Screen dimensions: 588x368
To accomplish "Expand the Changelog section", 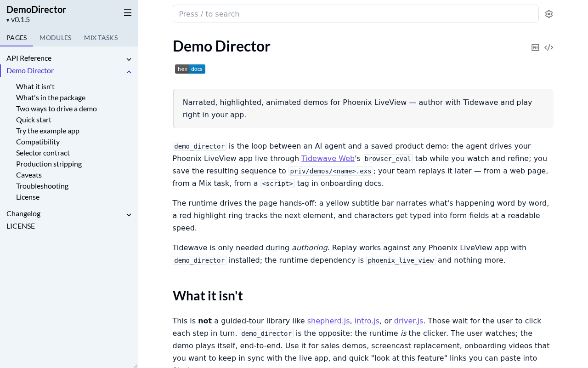I will pos(129,214).
